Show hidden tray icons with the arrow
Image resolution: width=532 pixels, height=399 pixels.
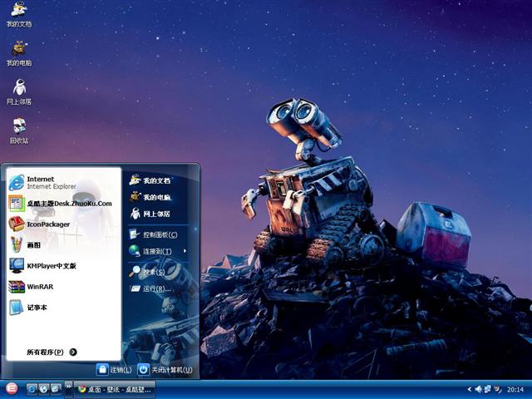point(469,389)
